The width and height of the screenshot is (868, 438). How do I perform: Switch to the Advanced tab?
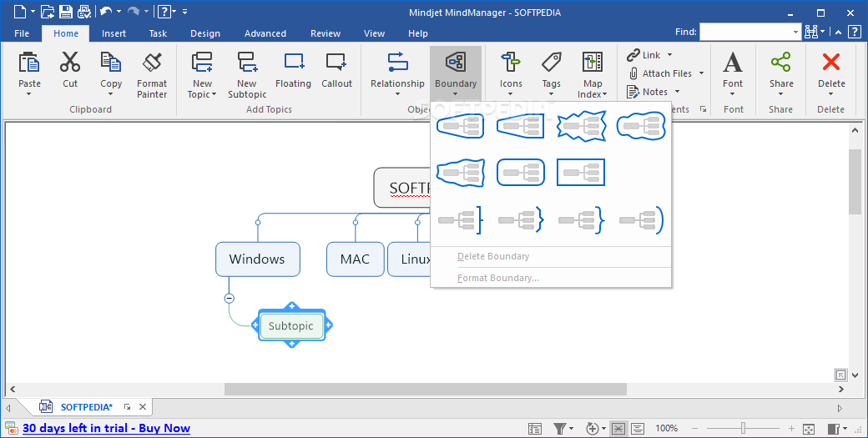click(265, 33)
